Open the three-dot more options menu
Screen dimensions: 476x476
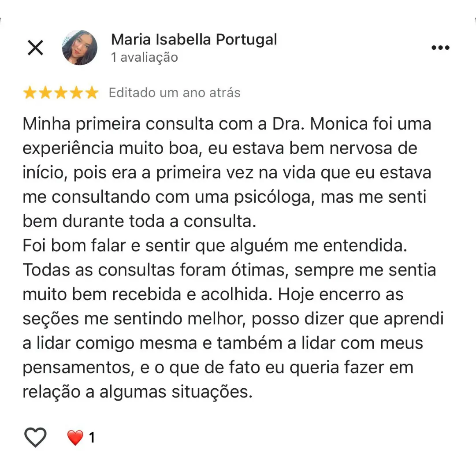(440, 48)
